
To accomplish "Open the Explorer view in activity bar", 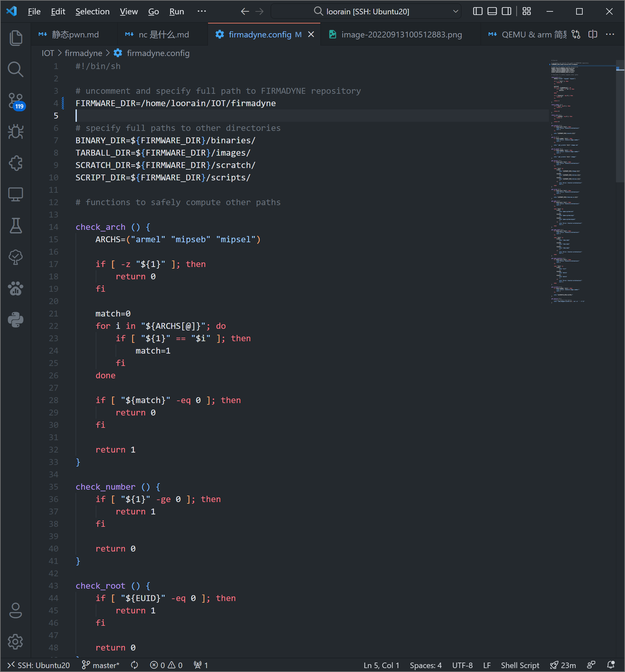I will coord(16,37).
